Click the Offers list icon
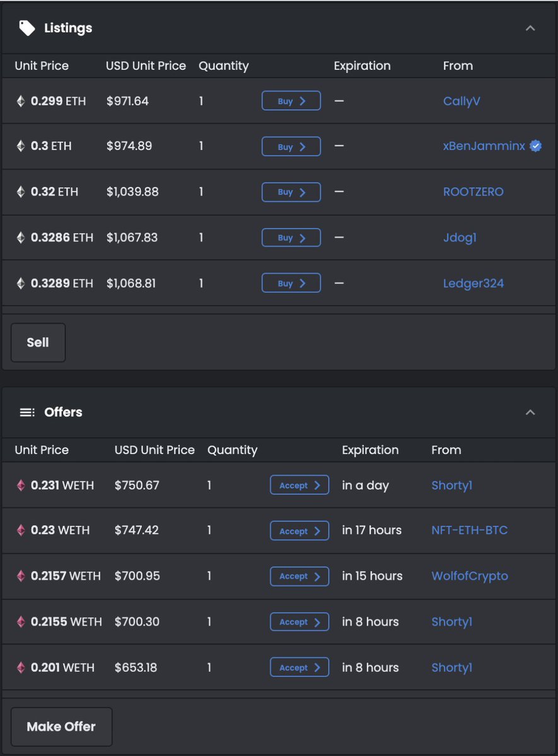Screen dimensions: 558x756 [x=26, y=412]
